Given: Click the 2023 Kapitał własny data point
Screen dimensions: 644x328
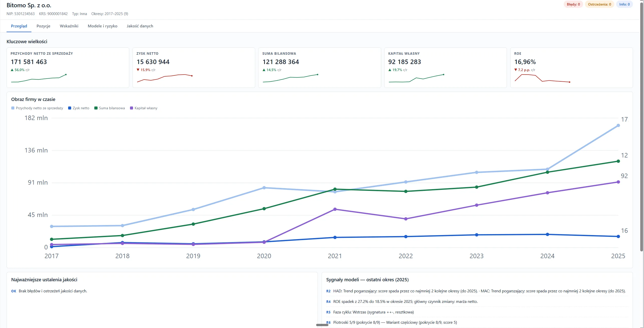Looking at the screenshot, I should coord(477,205).
